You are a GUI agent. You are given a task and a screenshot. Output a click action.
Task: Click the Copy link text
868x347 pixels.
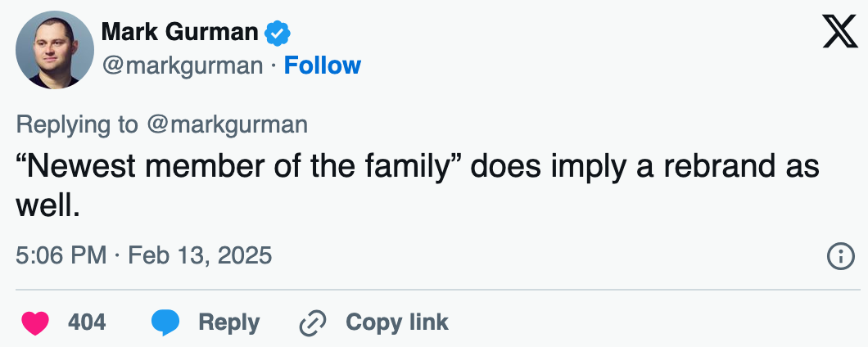point(397,322)
